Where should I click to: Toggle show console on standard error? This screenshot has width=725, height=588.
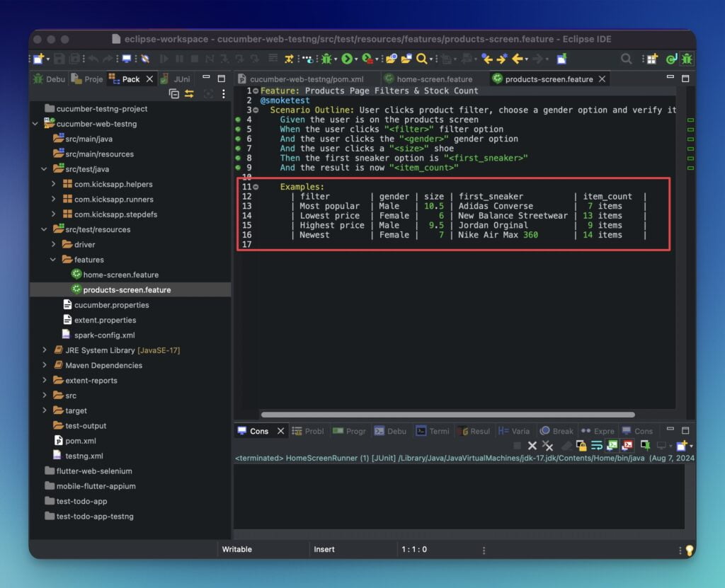point(627,446)
